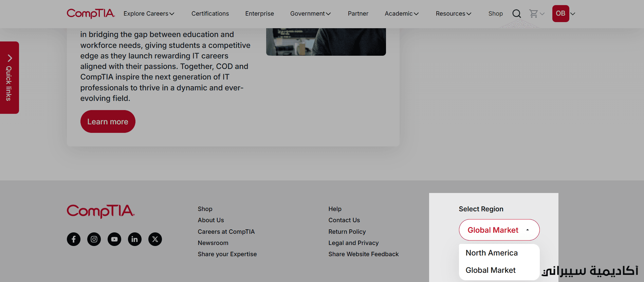The image size is (644, 282).
Task: Open CompTIA's X (Twitter) icon
Action: pos(155,239)
